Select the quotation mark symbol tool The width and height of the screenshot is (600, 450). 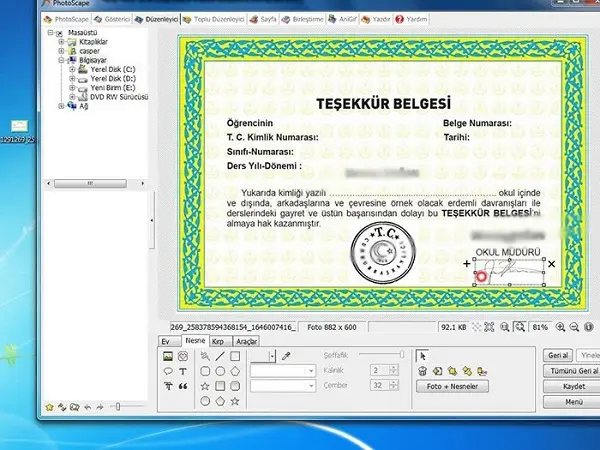tap(183, 386)
